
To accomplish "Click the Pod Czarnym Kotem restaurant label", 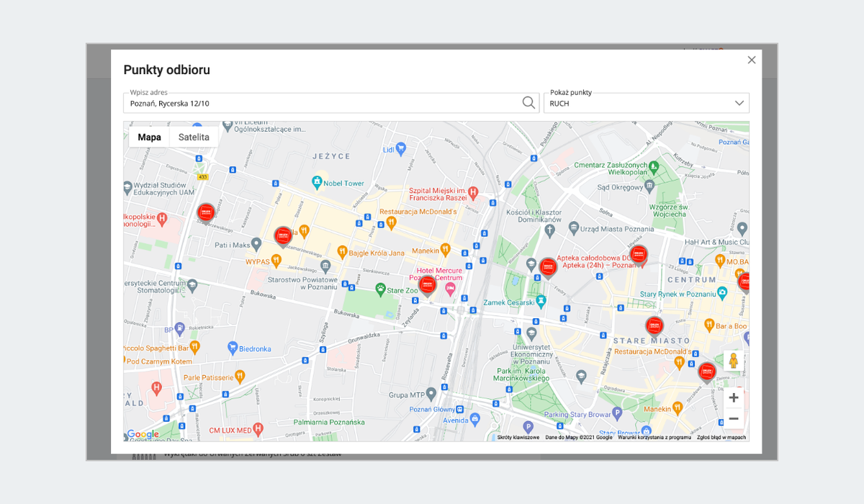I will (159, 361).
